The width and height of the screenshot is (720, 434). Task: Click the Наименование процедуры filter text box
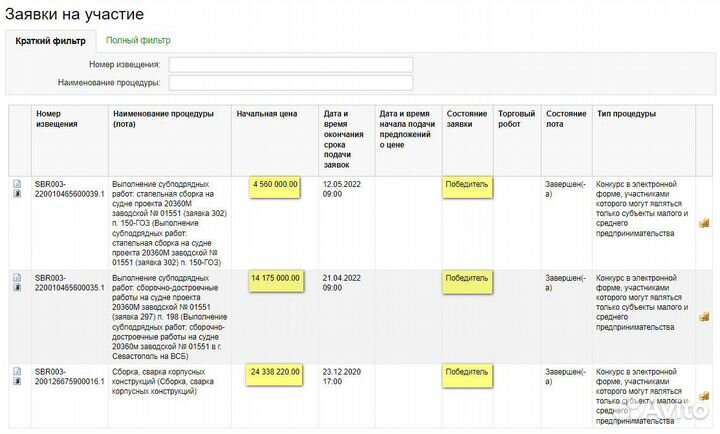(x=290, y=83)
